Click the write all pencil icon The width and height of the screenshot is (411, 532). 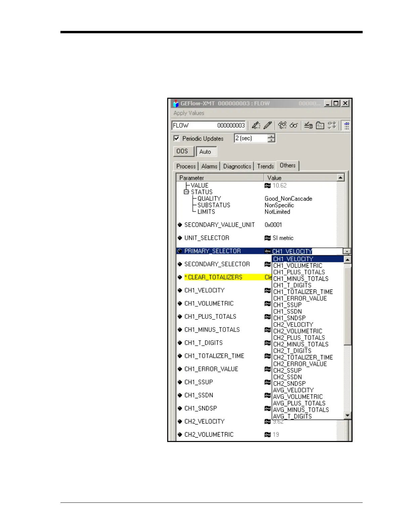[x=268, y=125]
